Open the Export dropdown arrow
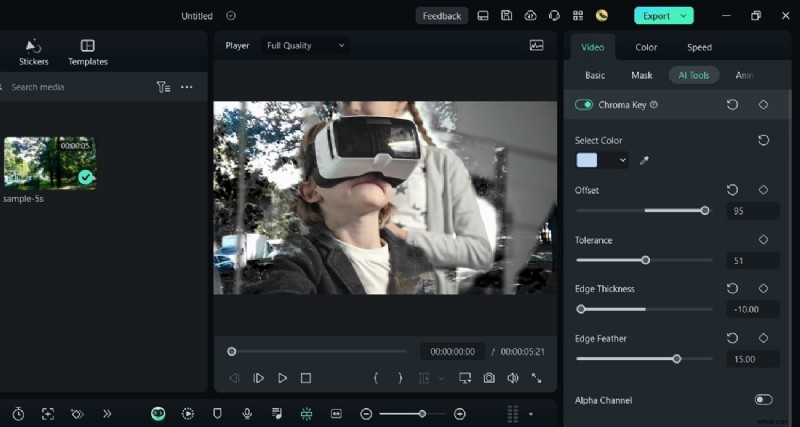Image resolution: width=800 pixels, height=427 pixels. pyautogui.click(x=684, y=16)
